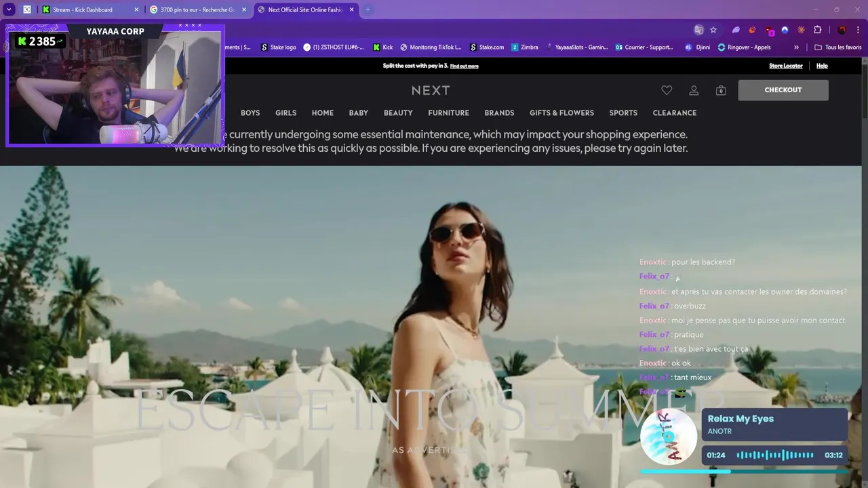Click the orange starburst extension icon

pyautogui.click(x=801, y=30)
